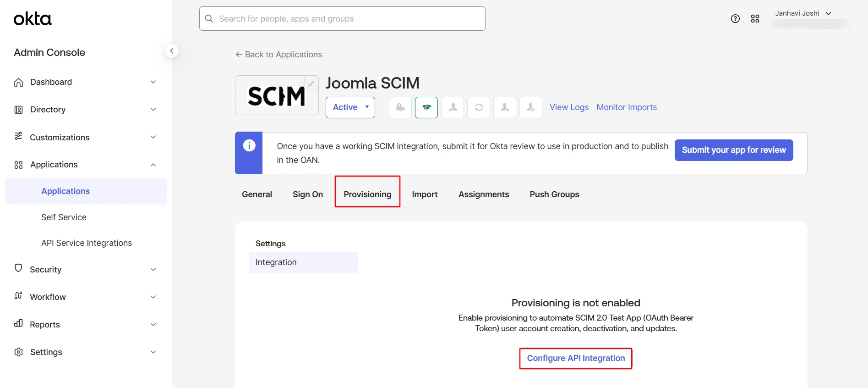This screenshot has width=868, height=388.
Task: Expand the Reports menu chevron
Action: click(x=153, y=324)
